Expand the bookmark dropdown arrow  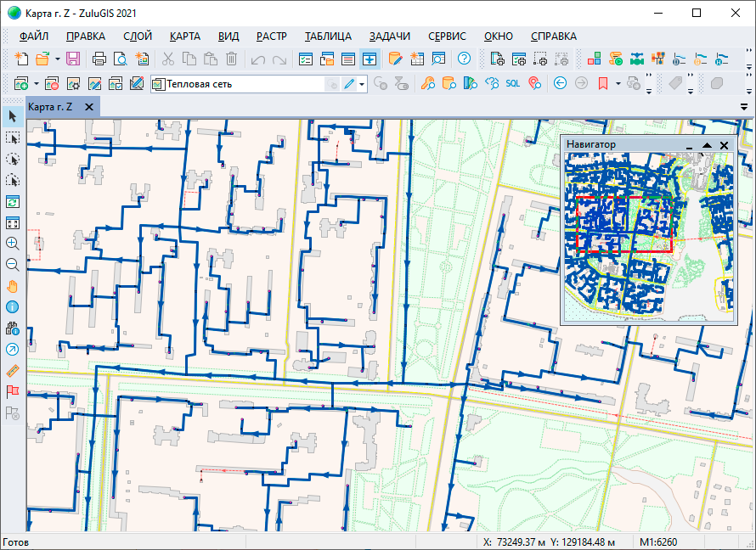tap(618, 83)
